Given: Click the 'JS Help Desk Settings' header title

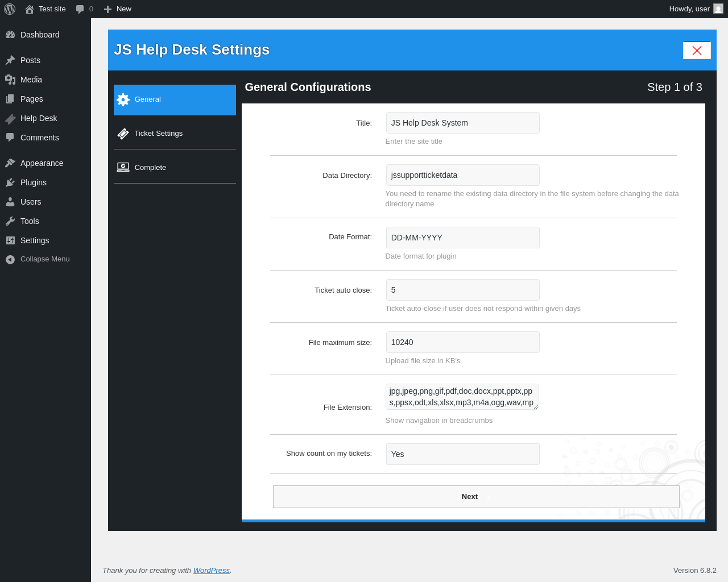Looking at the screenshot, I should pyautogui.click(x=192, y=50).
